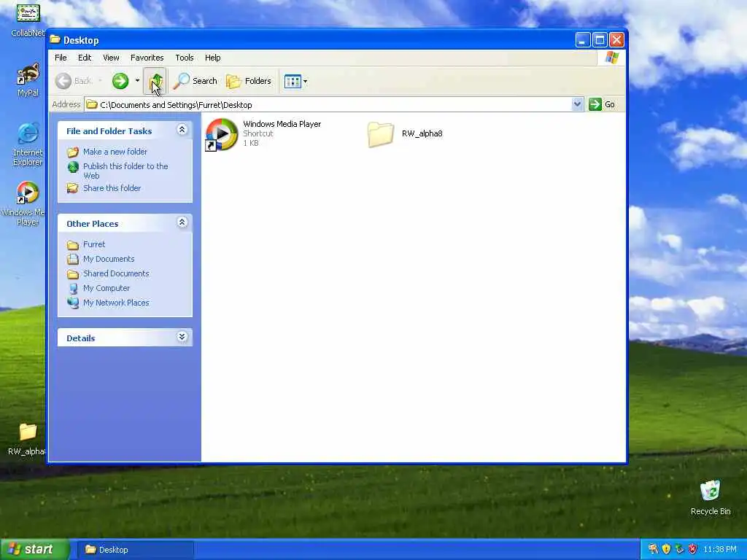Click the yellow security shield tray icon
The height and width of the screenshot is (560, 747).
pos(666,549)
